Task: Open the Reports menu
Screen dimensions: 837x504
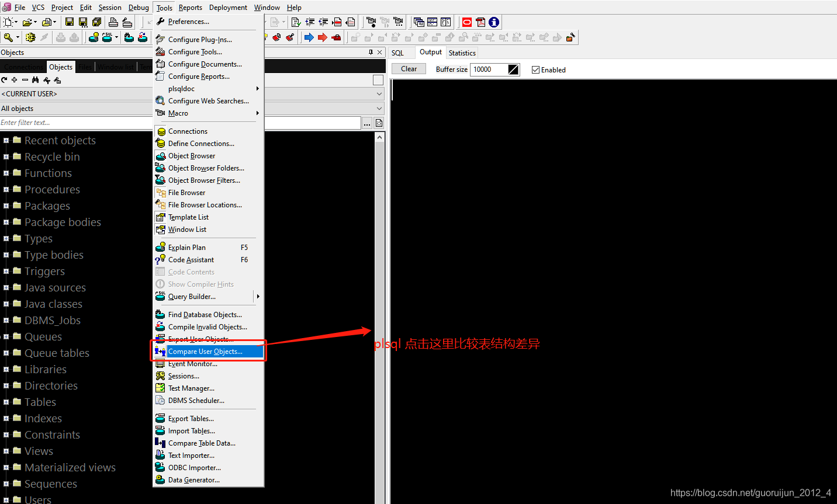Action: click(x=191, y=8)
